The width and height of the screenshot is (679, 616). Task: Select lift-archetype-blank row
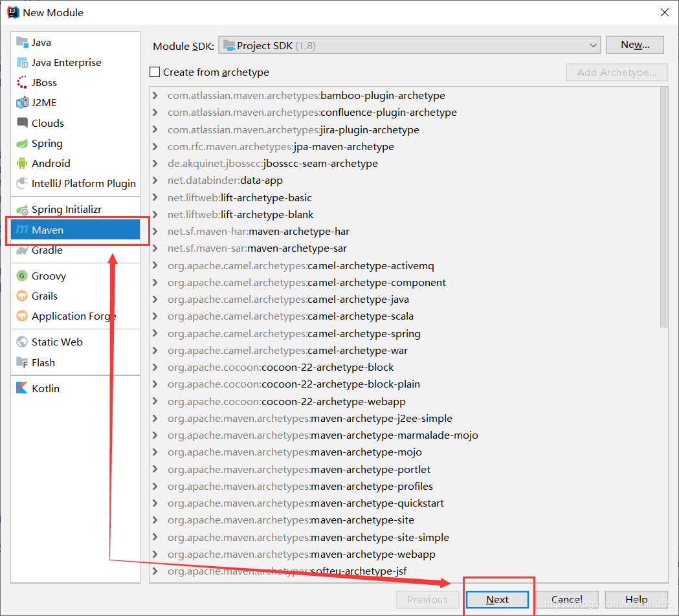(x=405, y=214)
